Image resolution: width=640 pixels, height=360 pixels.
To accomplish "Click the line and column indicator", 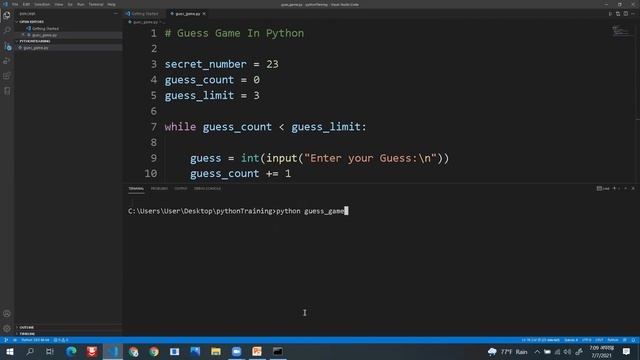I will (x=540, y=340).
